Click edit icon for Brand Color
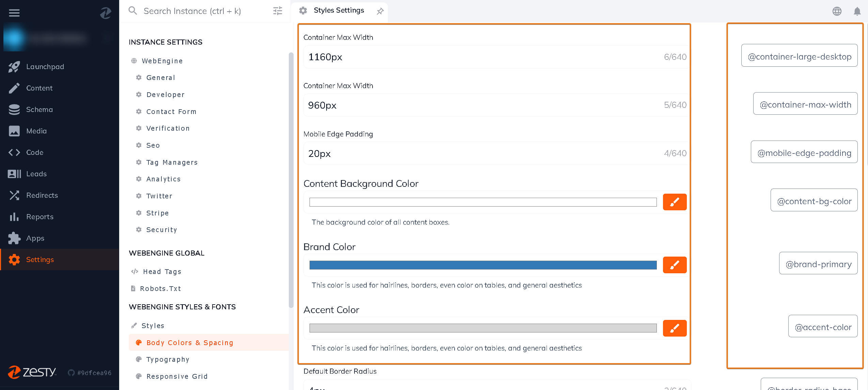The height and width of the screenshot is (390, 868). pos(674,265)
